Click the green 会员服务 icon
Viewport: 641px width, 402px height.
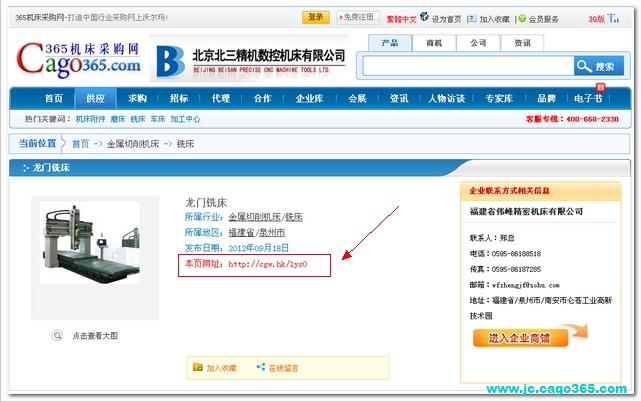522,18
